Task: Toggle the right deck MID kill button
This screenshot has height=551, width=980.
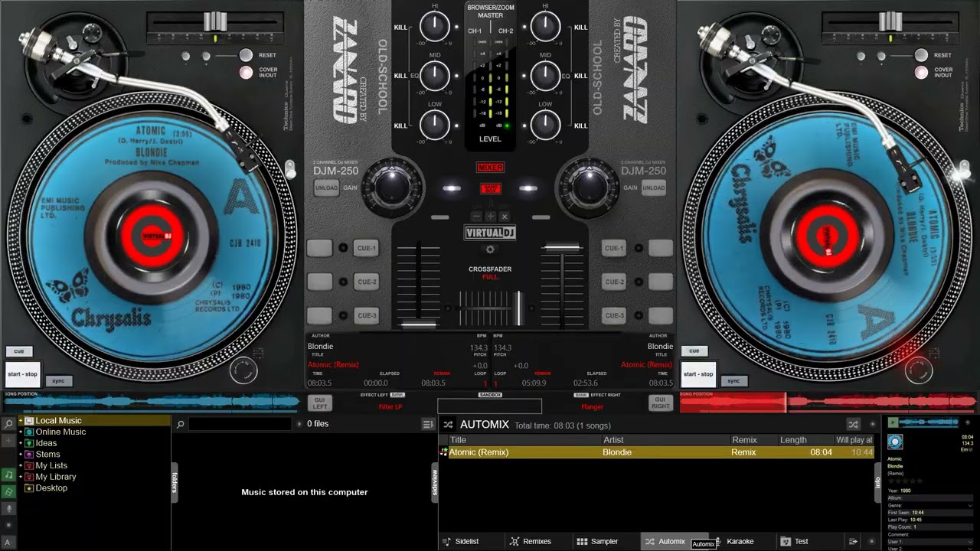Action: point(580,76)
